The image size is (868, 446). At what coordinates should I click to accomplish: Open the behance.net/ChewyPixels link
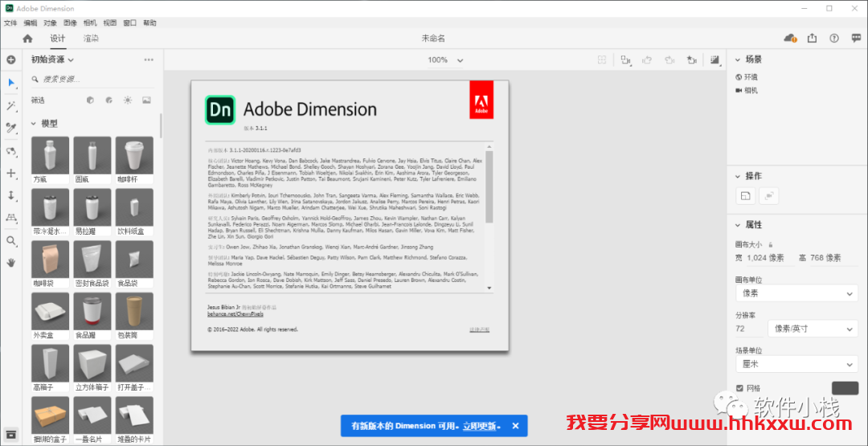[235, 313]
